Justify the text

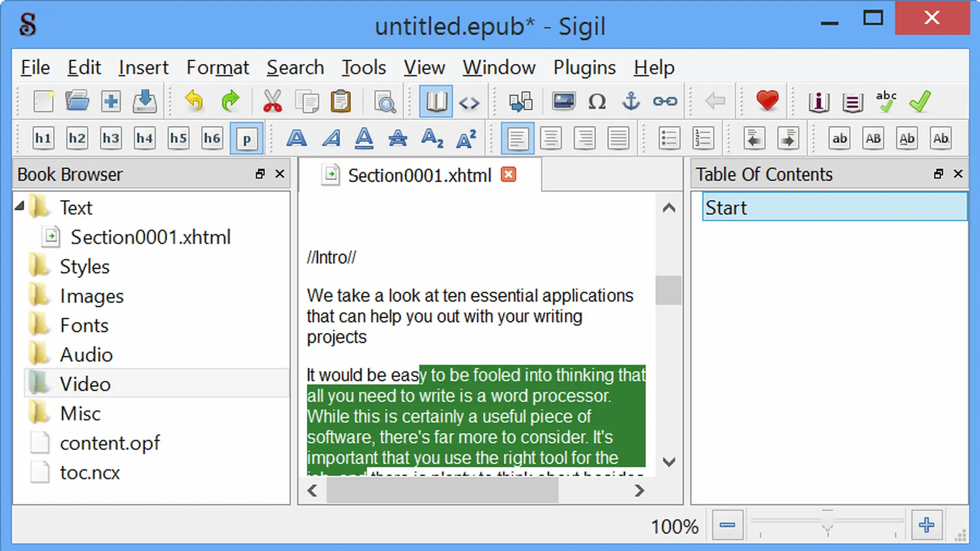[618, 138]
